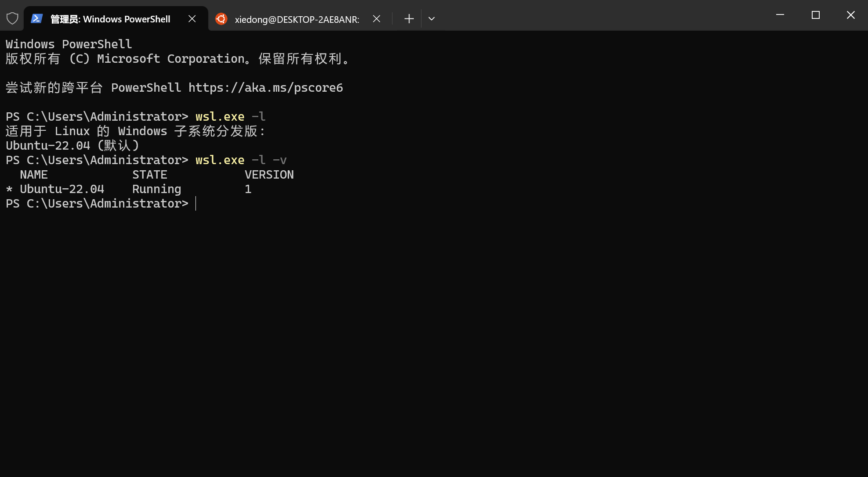The image size is (868, 477).
Task: Close the terminal window
Action: pyautogui.click(x=851, y=15)
